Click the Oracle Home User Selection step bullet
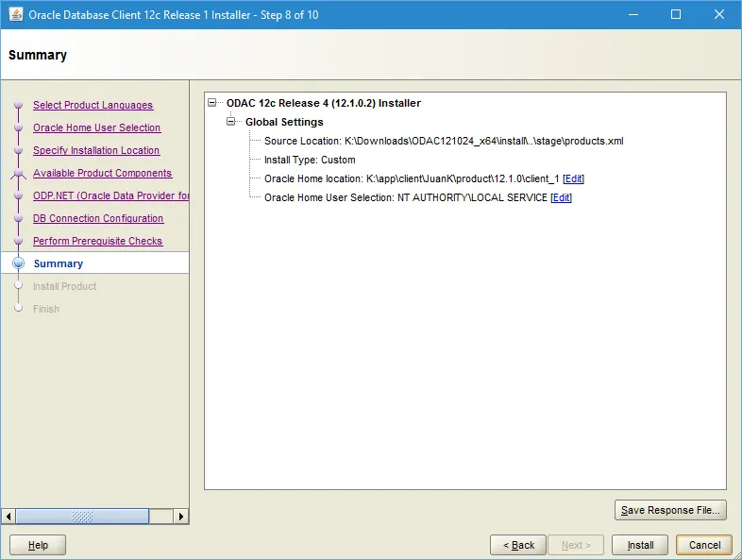The height and width of the screenshot is (560, 742). tap(19, 127)
